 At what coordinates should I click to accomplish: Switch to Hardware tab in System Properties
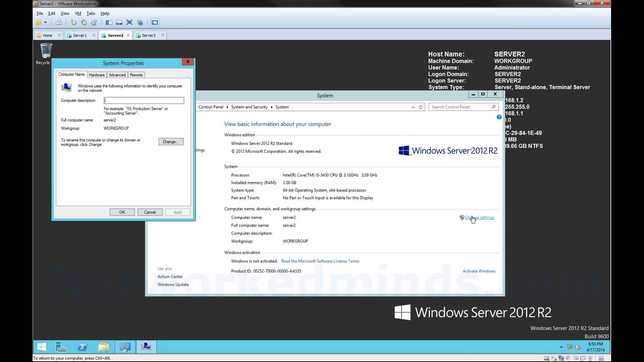click(x=97, y=75)
